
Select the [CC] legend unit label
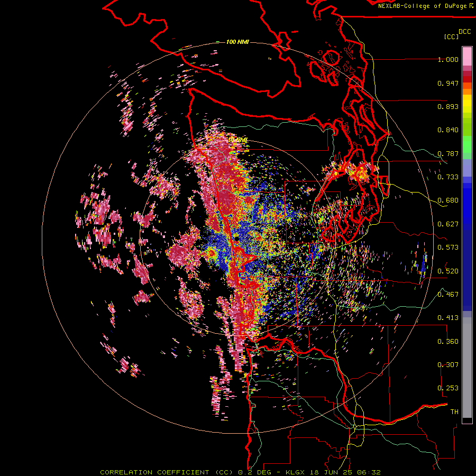[x=451, y=36]
